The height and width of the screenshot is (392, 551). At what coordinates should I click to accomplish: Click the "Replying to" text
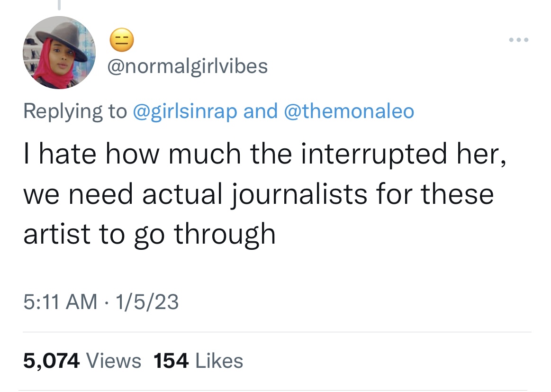click(75, 111)
